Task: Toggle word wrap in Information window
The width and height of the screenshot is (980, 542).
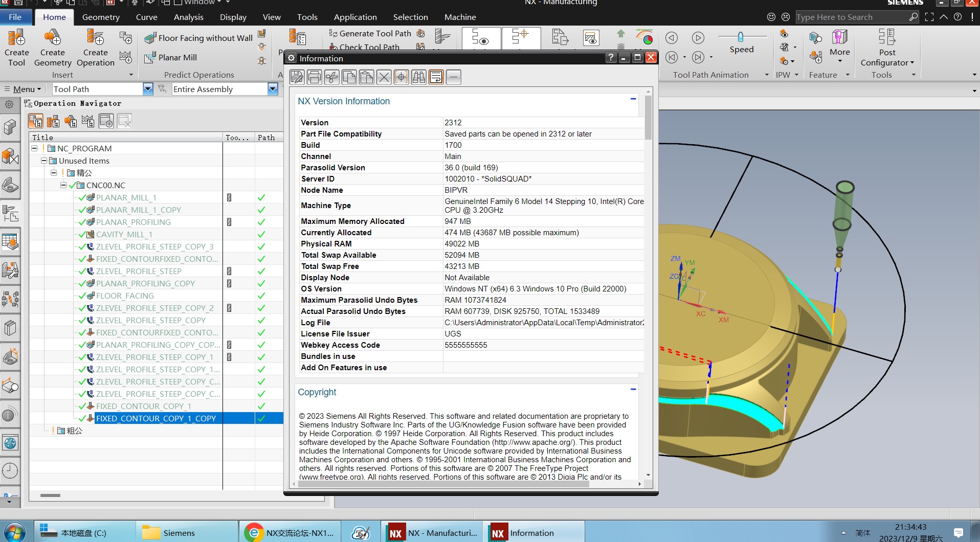Action: (x=436, y=77)
